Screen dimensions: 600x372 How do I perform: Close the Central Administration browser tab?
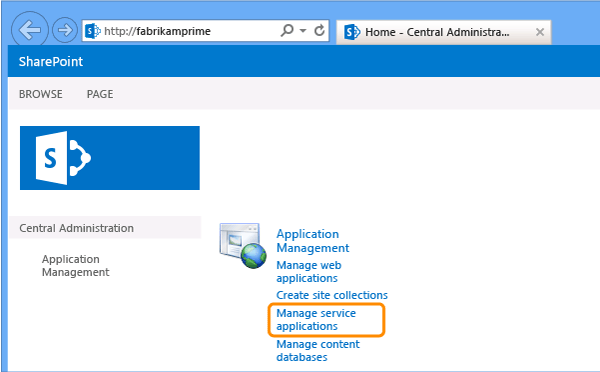pos(540,32)
